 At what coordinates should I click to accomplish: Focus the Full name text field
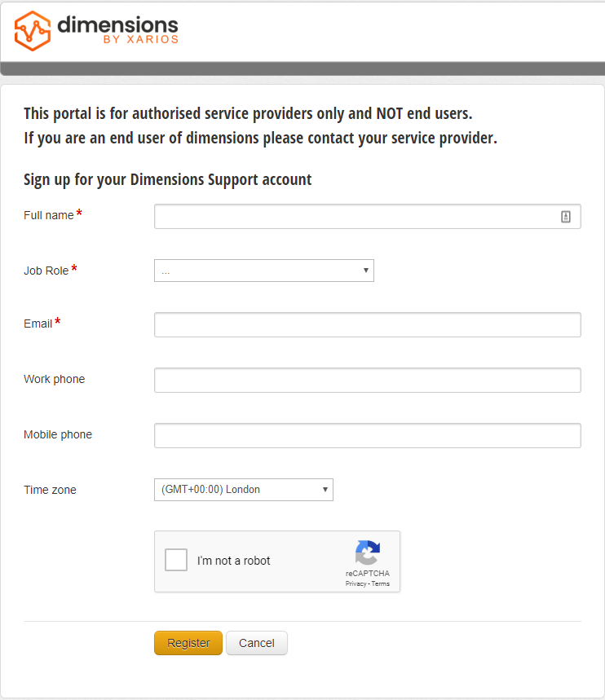(x=355, y=217)
